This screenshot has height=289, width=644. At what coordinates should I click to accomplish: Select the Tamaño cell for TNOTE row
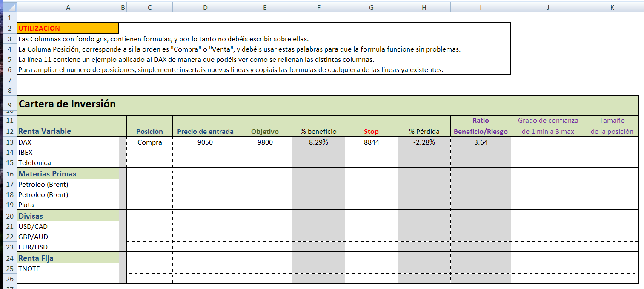tap(612, 269)
